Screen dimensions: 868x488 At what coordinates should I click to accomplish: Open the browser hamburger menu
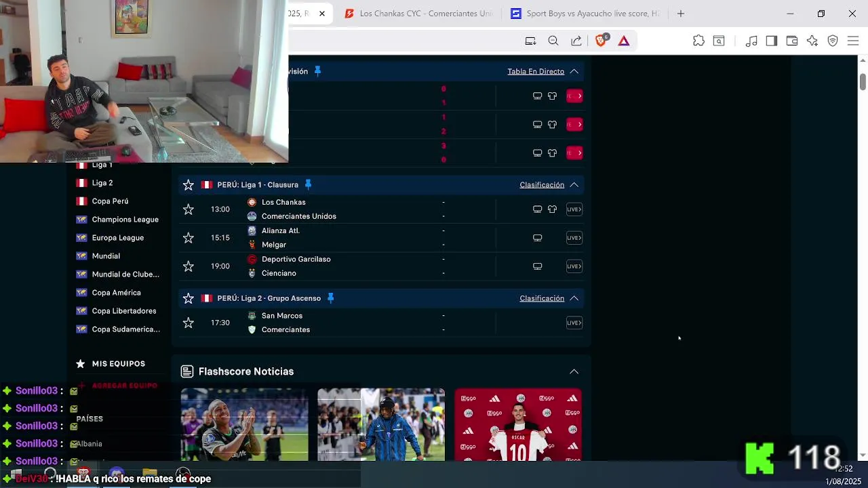pos(853,41)
